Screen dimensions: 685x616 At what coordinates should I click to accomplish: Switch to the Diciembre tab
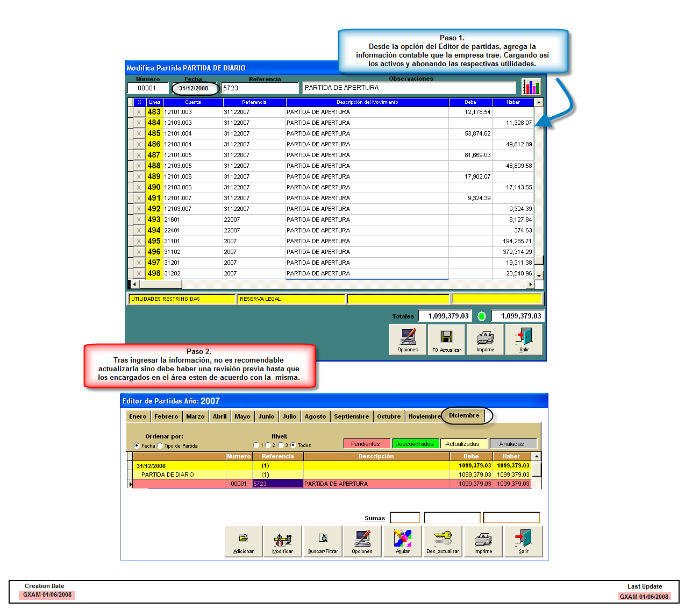tap(463, 415)
